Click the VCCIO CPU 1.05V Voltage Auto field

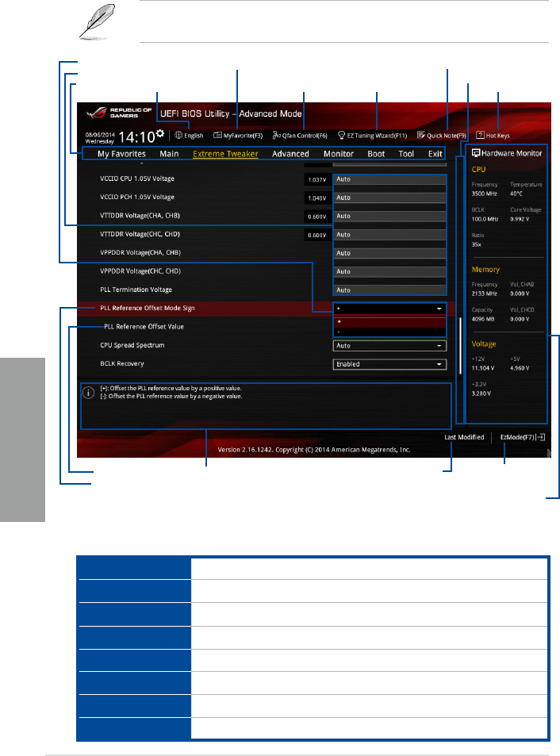(x=389, y=179)
